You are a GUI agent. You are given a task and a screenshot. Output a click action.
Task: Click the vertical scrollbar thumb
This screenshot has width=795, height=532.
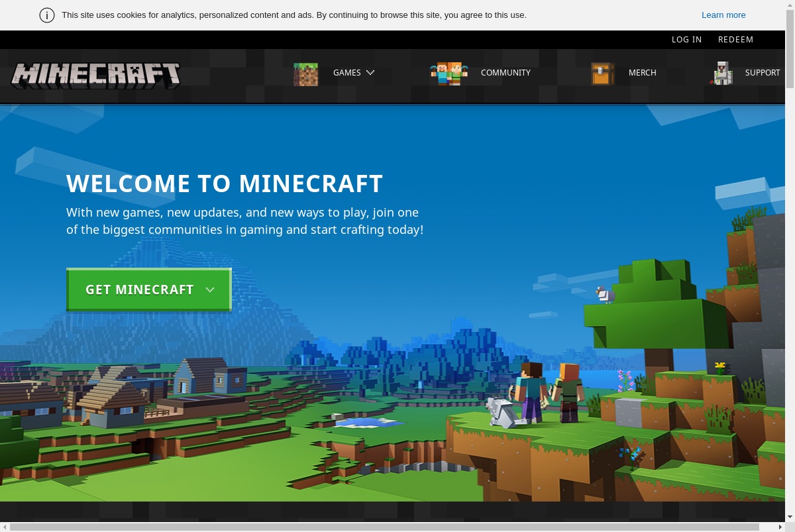[x=790, y=48]
